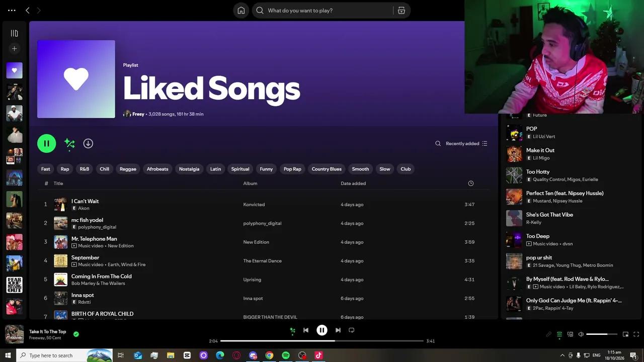Pause playback in the bottom player bar
Screen dimensions: 644x362
click(322, 330)
